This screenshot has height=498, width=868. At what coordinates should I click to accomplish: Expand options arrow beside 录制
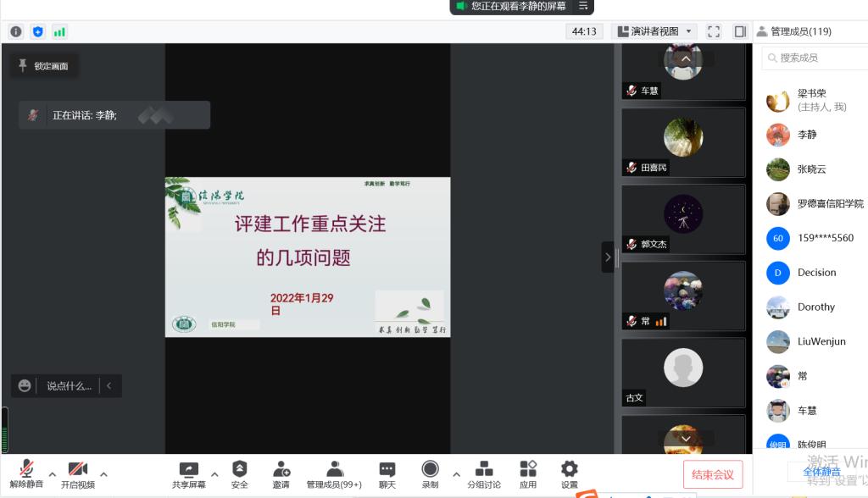click(x=456, y=473)
